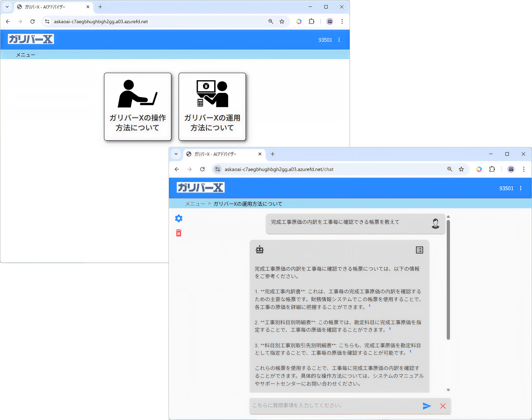The height and width of the screenshot is (420, 532).
Task: Click the colorful ring extension icon in the back window
Action: pyautogui.click(x=299, y=21)
